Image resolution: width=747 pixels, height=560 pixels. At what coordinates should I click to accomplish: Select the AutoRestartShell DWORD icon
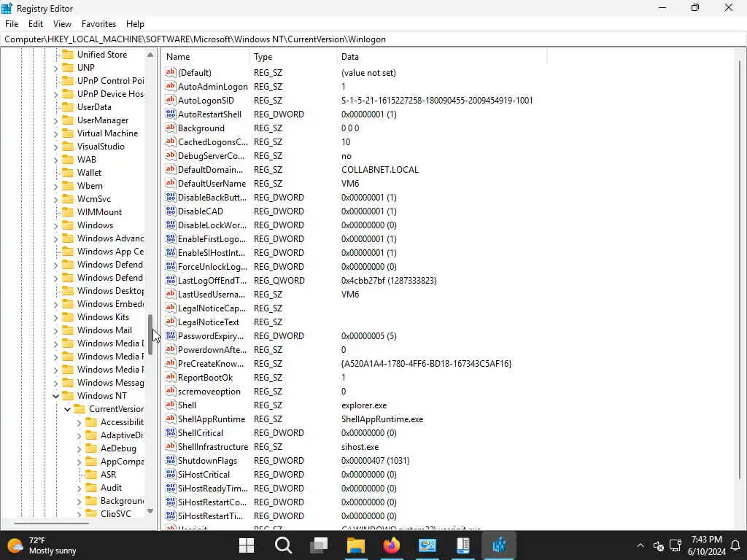pyautogui.click(x=171, y=114)
